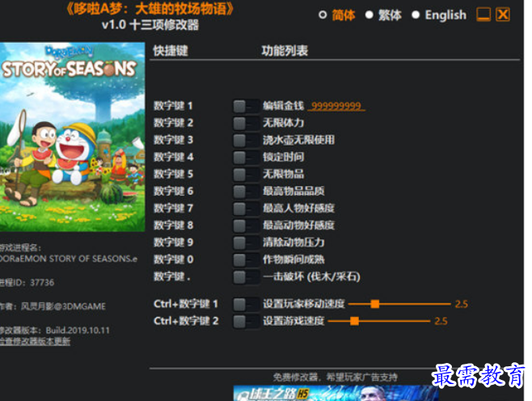Turn on 浇水壶无限使用 toggle
The height and width of the screenshot is (401, 532).
coord(246,140)
